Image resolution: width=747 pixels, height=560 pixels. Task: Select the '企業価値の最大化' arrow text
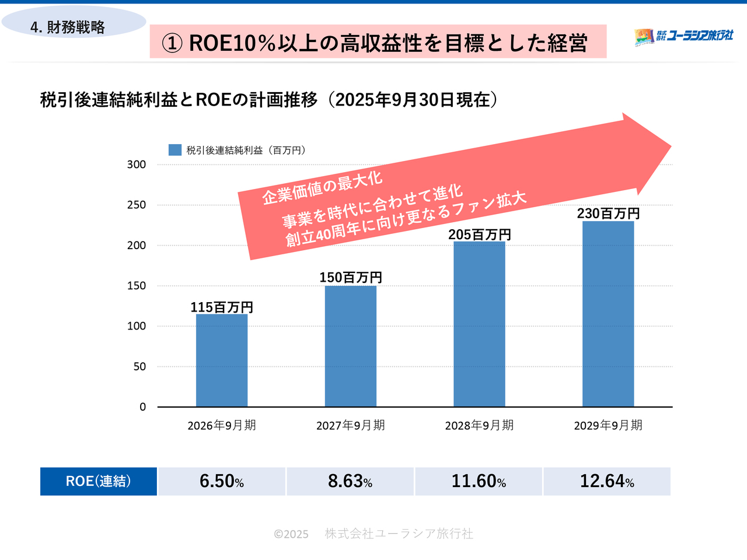click(322, 188)
